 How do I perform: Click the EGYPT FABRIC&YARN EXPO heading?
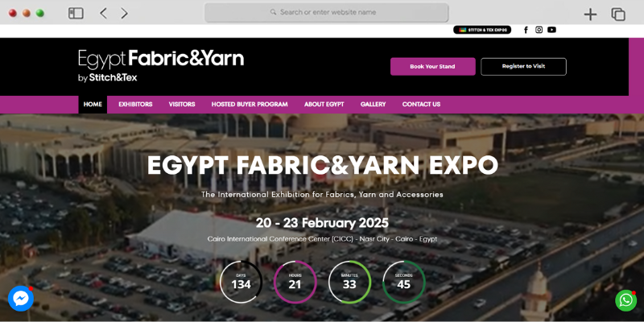pos(323,166)
